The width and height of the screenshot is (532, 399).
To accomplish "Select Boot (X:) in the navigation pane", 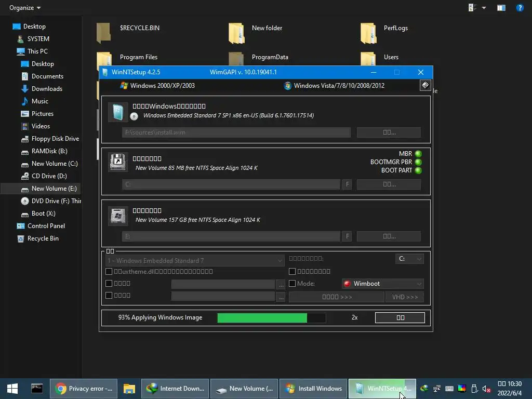I will point(38,214).
